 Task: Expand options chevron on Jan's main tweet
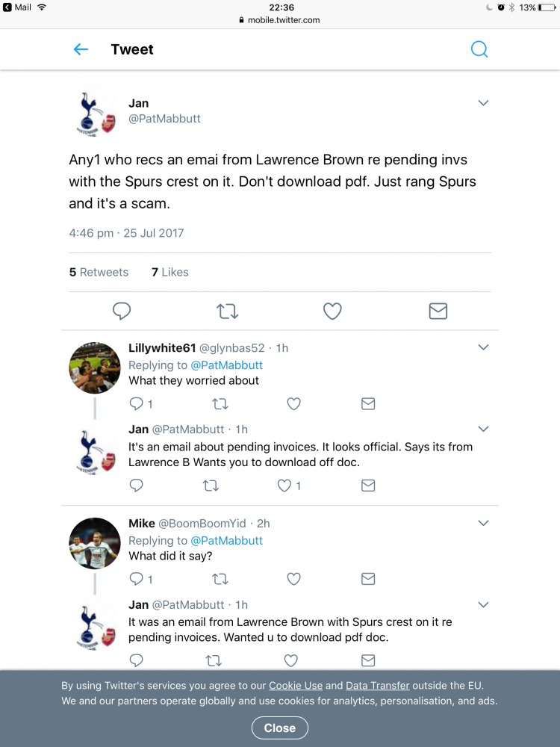coord(483,103)
